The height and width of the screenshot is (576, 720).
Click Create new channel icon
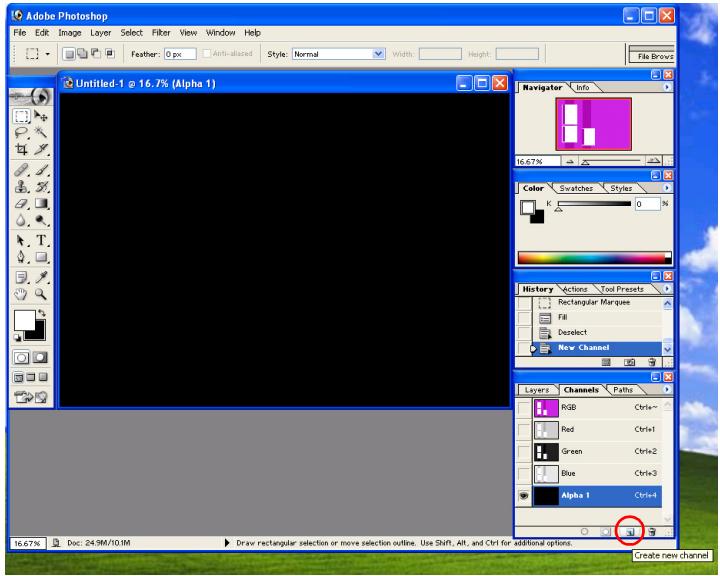[630, 532]
